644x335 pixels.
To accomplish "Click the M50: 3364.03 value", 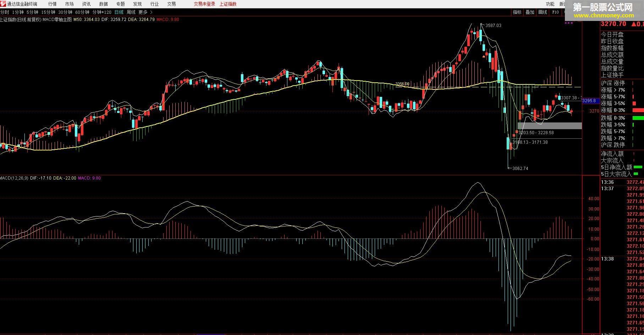I will [87, 20].
